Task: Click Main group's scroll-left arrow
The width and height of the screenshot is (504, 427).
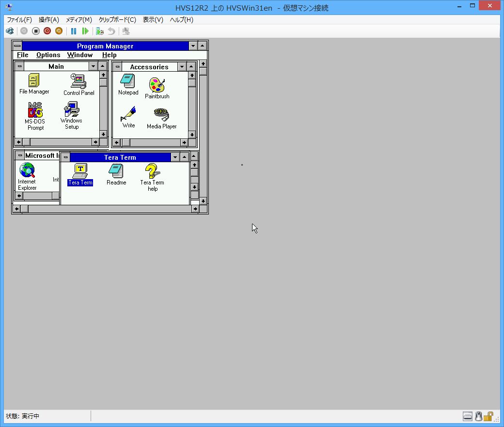Action: click(x=18, y=142)
